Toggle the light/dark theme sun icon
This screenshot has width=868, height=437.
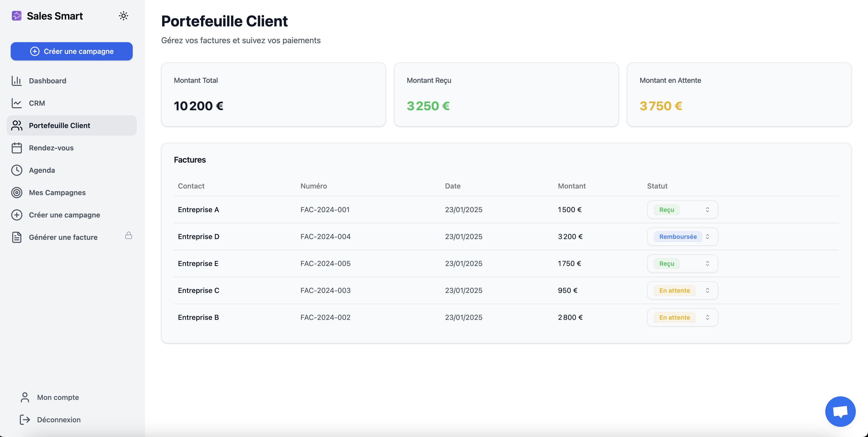pos(123,16)
